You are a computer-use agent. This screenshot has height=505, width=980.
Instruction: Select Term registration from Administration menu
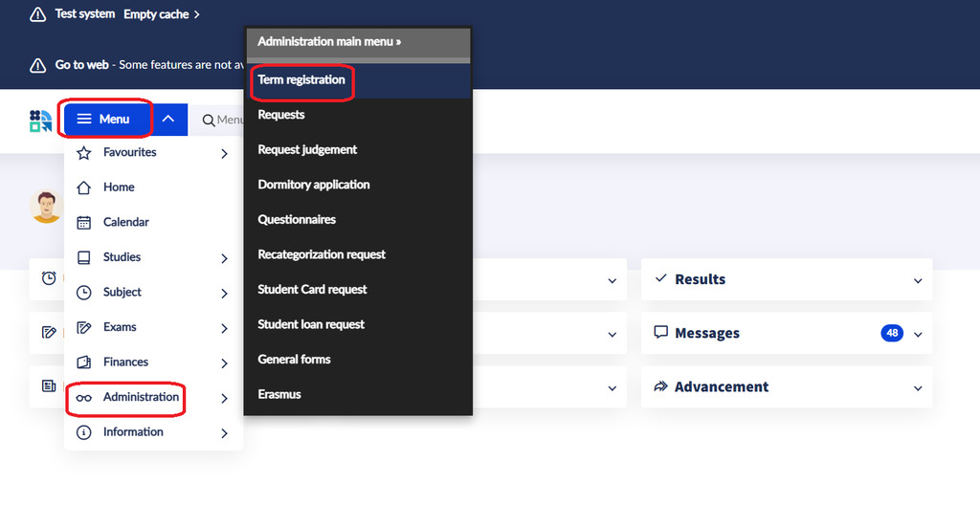point(301,80)
